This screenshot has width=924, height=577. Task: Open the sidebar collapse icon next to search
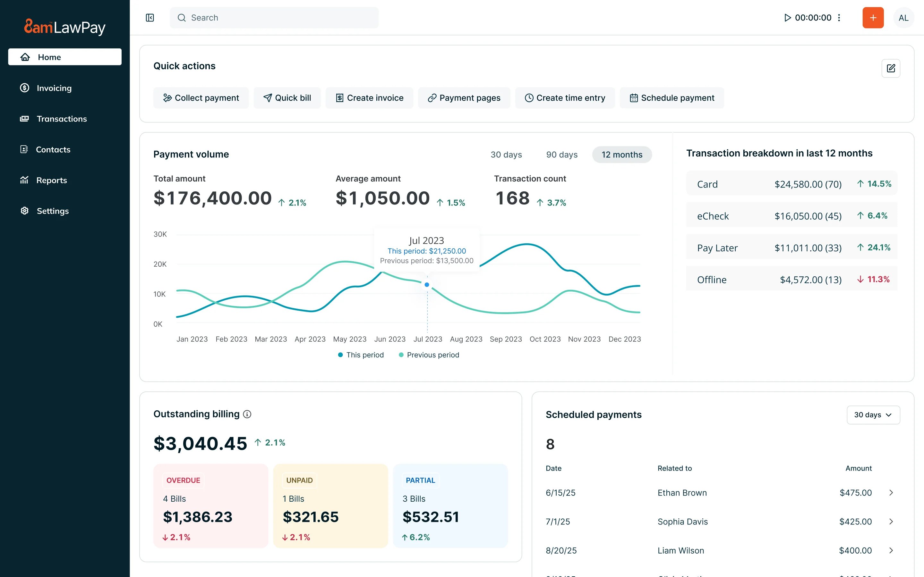[150, 18]
